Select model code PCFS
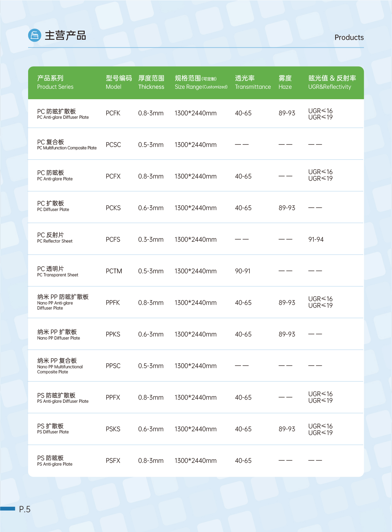The image size is (392, 532). [x=113, y=239]
